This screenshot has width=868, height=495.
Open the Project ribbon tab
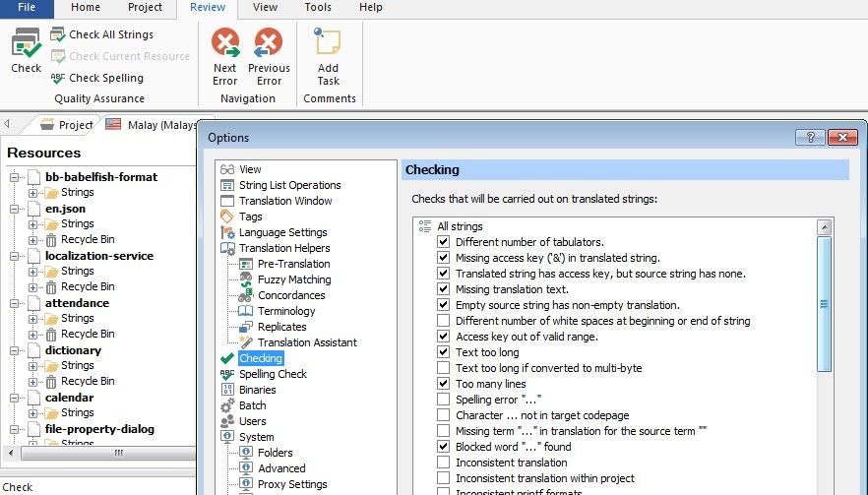tap(145, 8)
